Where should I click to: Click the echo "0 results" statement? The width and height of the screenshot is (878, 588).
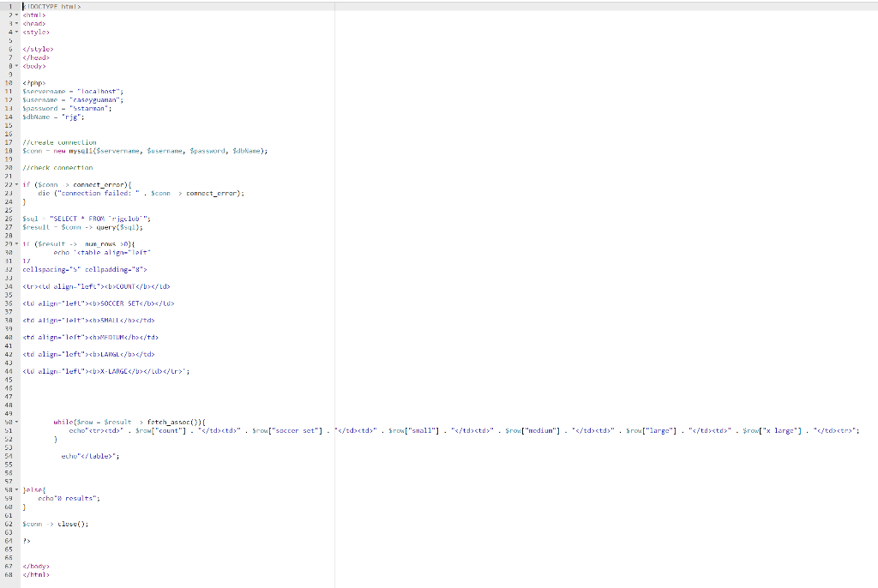(x=69, y=498)
